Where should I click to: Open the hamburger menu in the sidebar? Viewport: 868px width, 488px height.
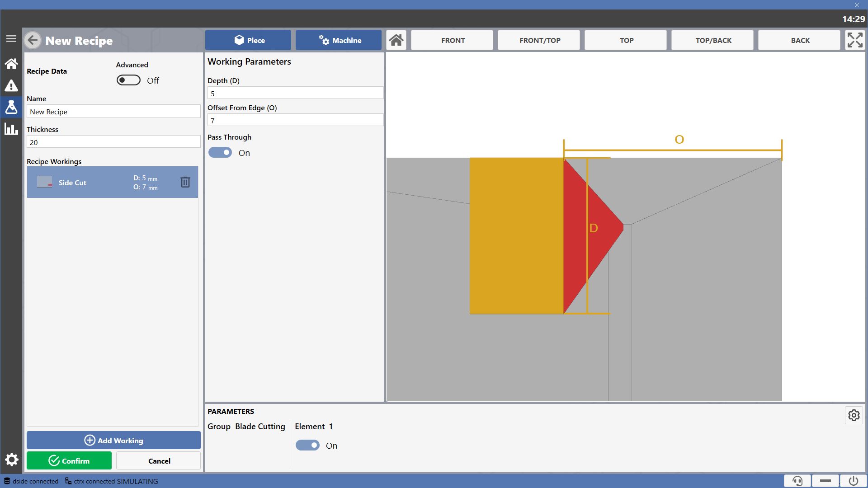[x=11, y=39]
